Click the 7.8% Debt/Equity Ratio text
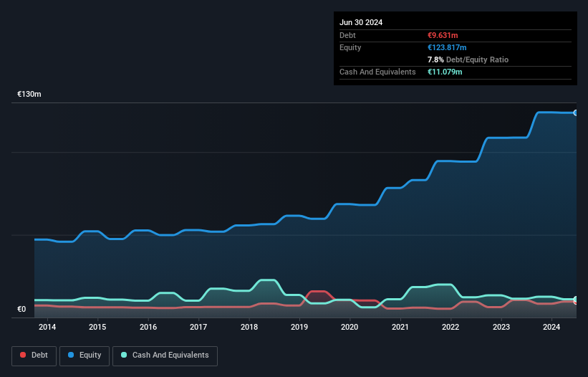 coord(468,59)
